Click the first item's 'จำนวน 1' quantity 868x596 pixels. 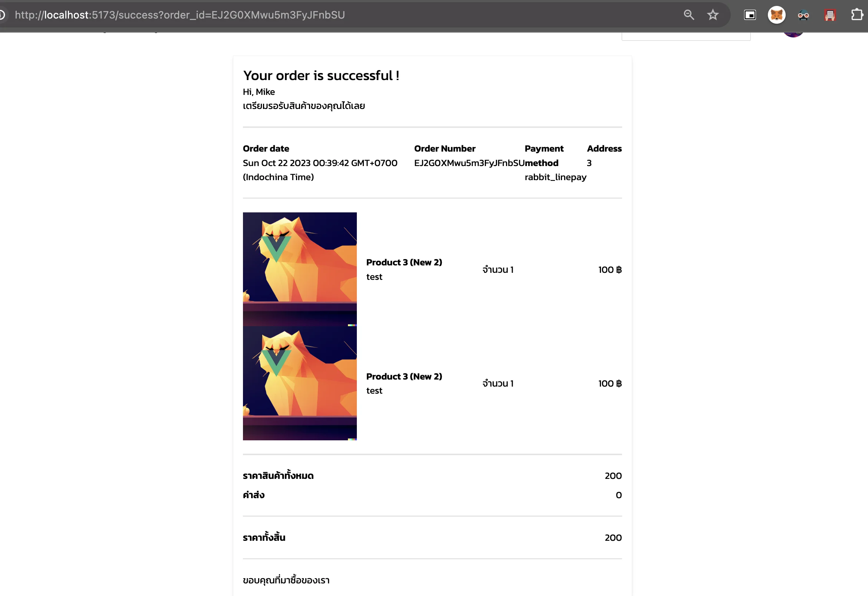click(x=498, y=269)
